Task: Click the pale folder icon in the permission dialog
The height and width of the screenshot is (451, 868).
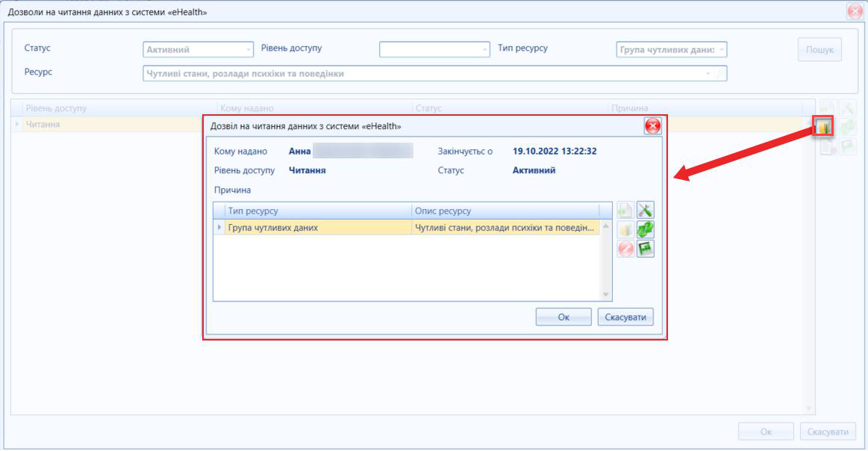Action: point(625,229)
